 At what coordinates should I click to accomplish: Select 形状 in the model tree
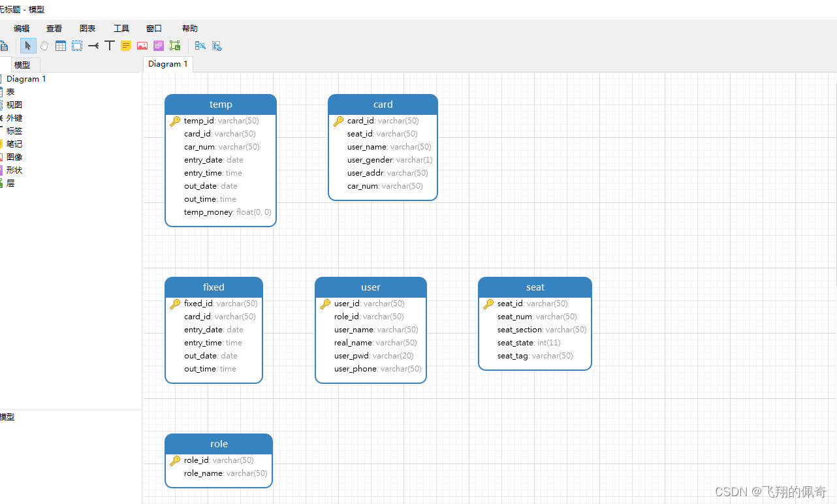tap(14, 170)
